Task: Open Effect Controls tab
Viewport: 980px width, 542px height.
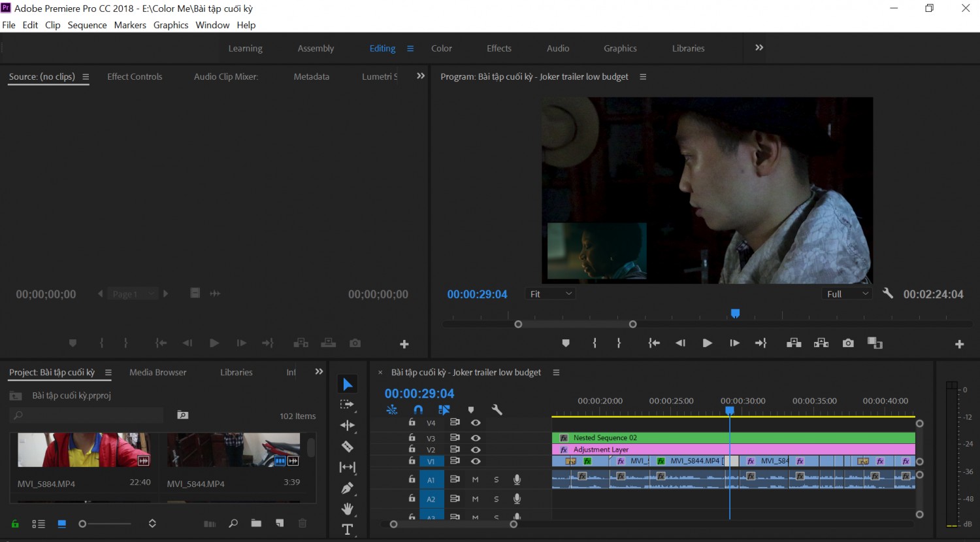Action: pyautogui.click(x=135, y=76)
